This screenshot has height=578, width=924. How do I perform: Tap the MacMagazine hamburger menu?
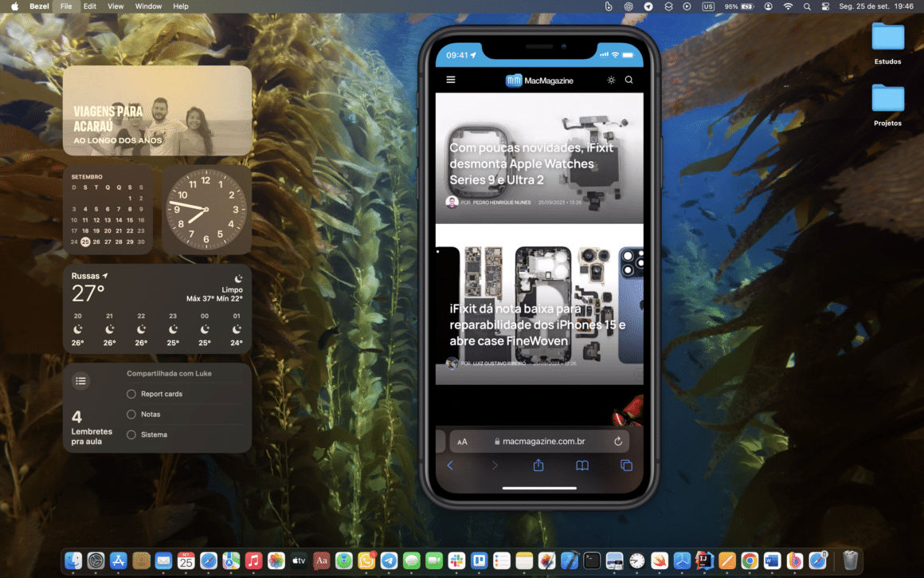(x=451, y=80)
